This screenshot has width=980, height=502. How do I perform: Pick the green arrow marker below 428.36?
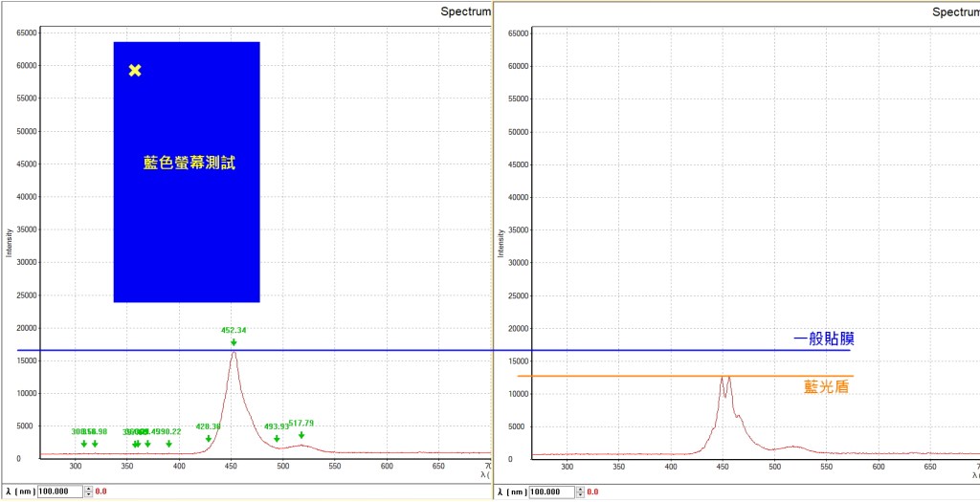tap(209, 439)
